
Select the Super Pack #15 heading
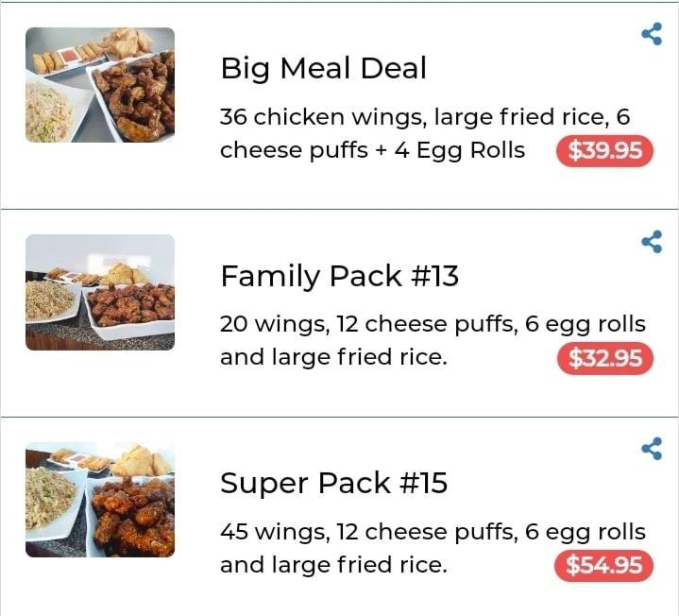click(333, 483)
